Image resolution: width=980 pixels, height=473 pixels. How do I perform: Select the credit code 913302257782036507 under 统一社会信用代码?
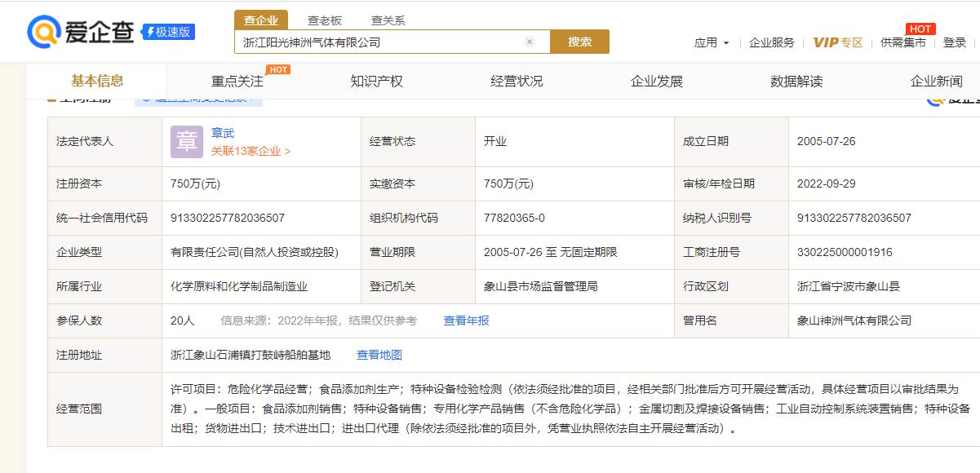(x=228, y=218)
